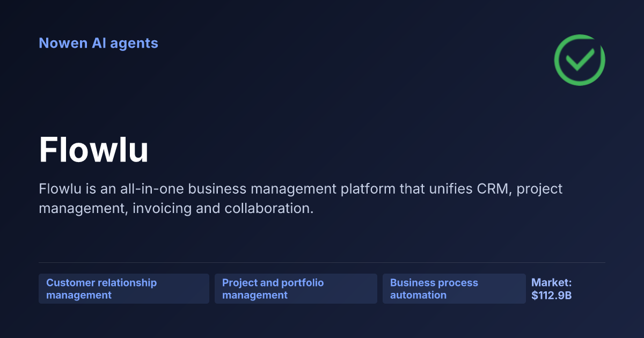Open the Nowen AI agents link
The image size is (644, 338).
tap(98, 43)
